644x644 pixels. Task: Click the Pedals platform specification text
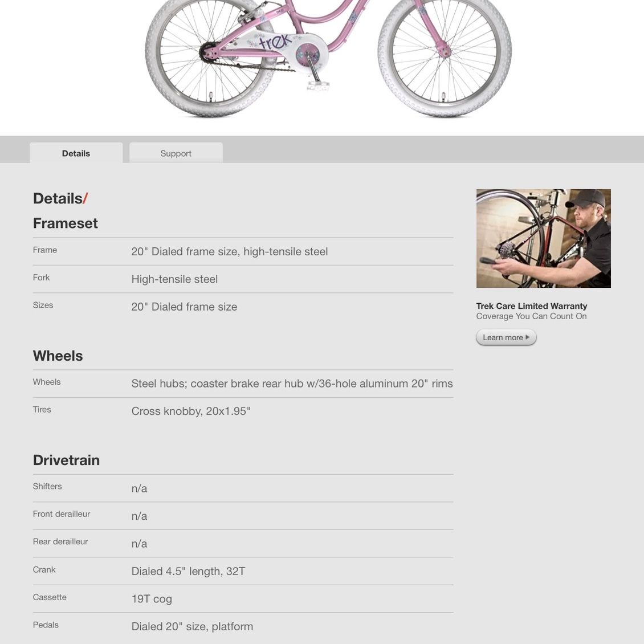(x=192, y=626)
